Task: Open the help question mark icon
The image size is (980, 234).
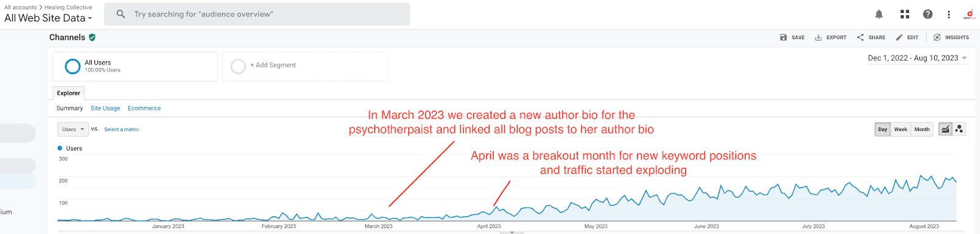Action: [x=928, y=14]
